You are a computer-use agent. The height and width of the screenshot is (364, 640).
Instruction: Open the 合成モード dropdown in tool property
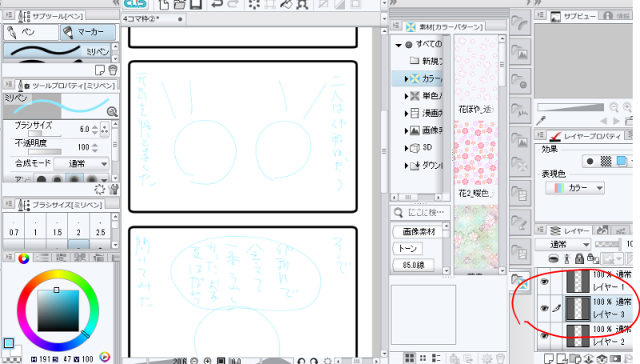pyautogui.click(x=82, y=164)
